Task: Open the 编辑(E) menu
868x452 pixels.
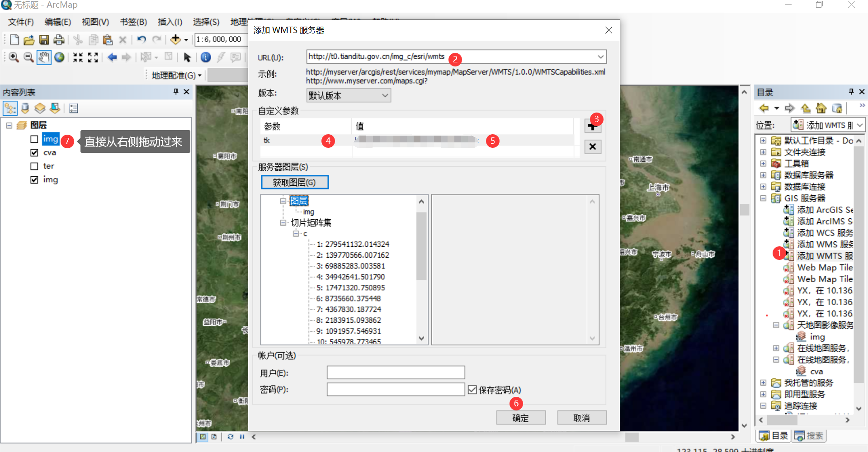Action: (58, 22)
